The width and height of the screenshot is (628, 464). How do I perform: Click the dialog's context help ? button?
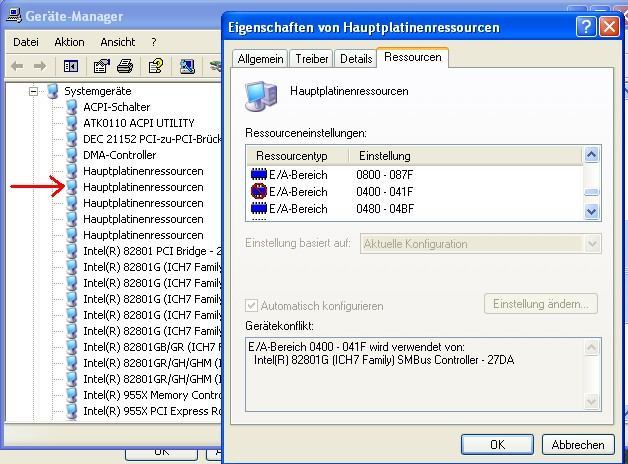(x=586, y=27)
